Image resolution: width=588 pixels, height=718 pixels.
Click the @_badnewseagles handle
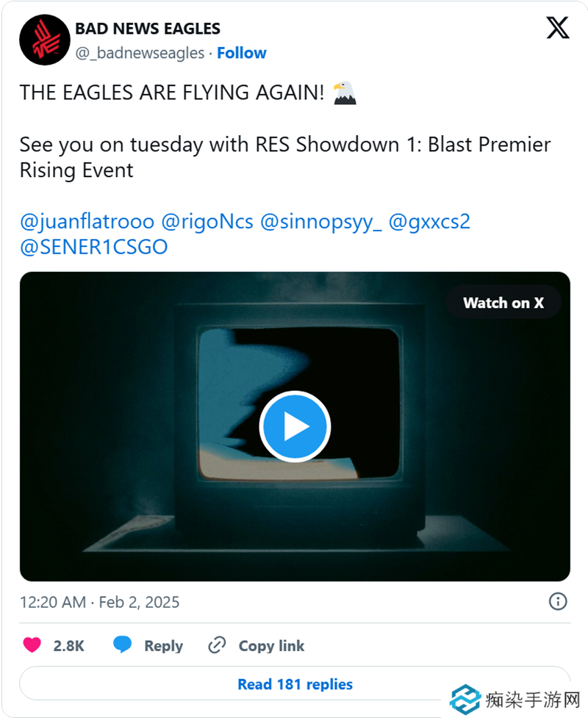click(139, 53)
